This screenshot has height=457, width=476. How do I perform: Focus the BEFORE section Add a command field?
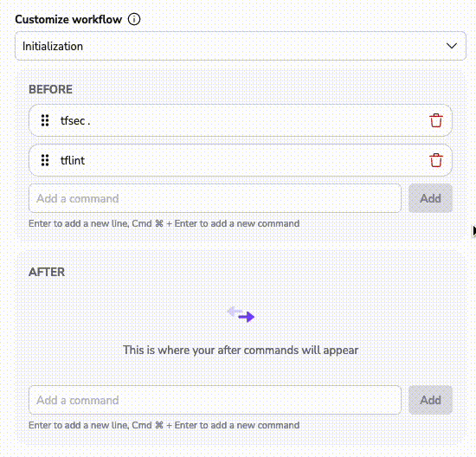coord(215,198)
